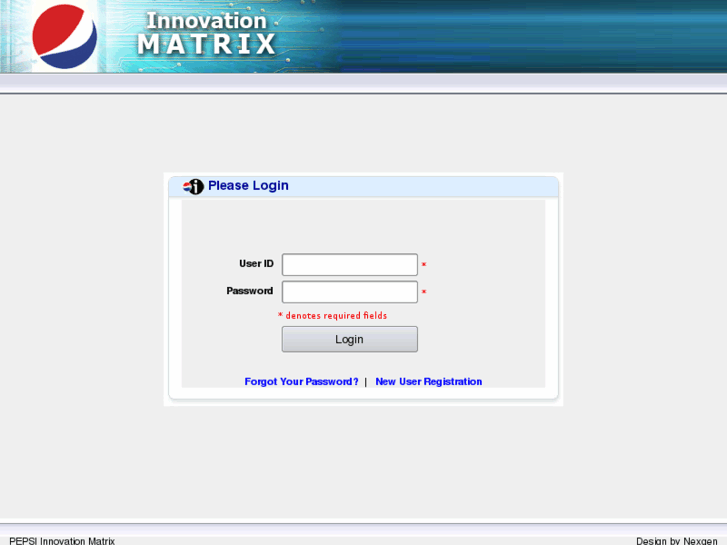This screenshot has height=545, width=727.
Task: Click the denotes required fields note
Action: [332, 315]
